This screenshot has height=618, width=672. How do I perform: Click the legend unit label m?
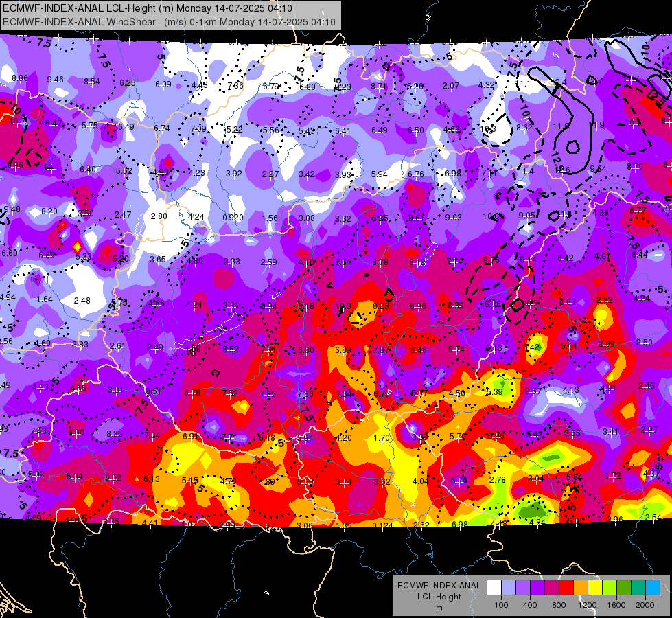(439, 608)
